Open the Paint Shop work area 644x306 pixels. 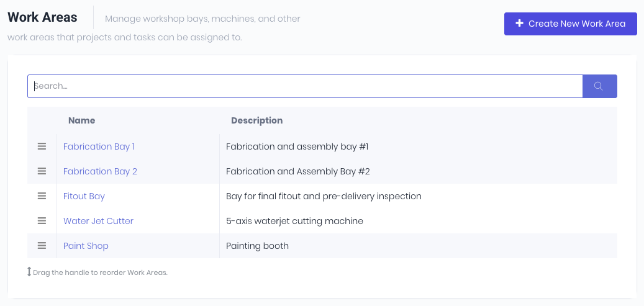(86, 246)
